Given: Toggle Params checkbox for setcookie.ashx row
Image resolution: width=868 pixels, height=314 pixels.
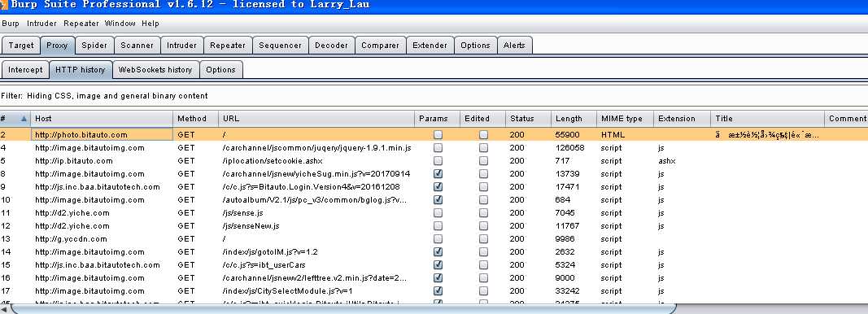Looking at the screenshot, I should point(438,161).
